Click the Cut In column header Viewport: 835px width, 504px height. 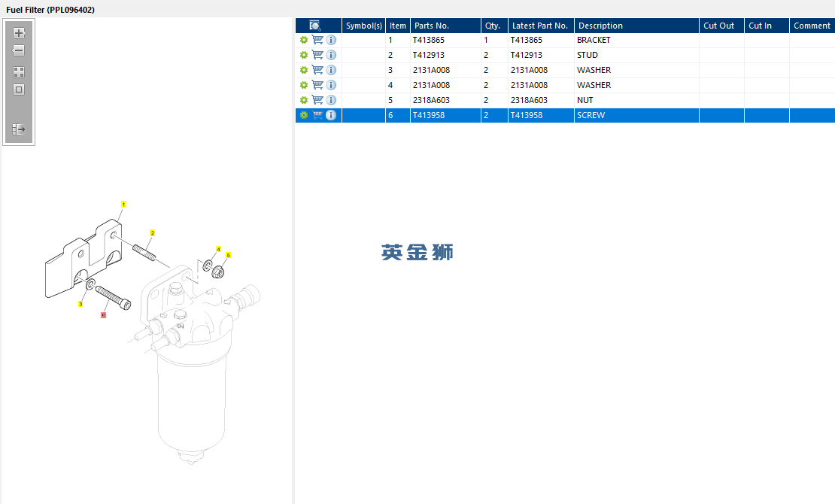click(767, 26)
